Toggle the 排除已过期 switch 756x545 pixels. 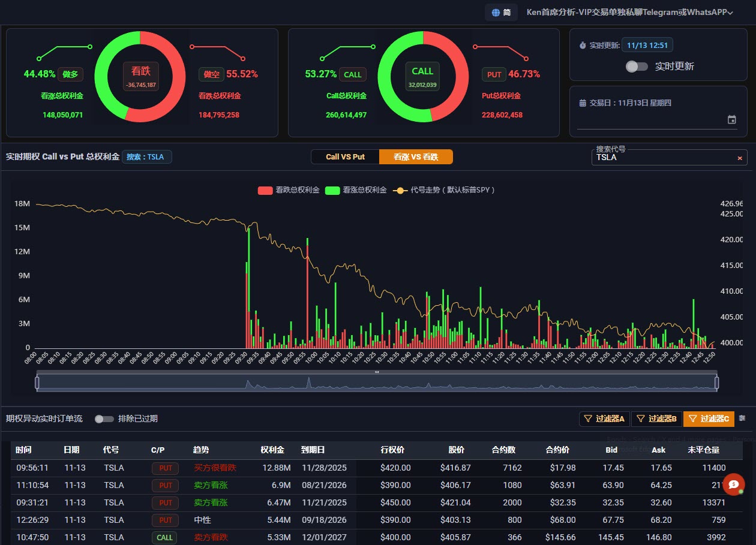pyautogui.click(x=104, y=419)
